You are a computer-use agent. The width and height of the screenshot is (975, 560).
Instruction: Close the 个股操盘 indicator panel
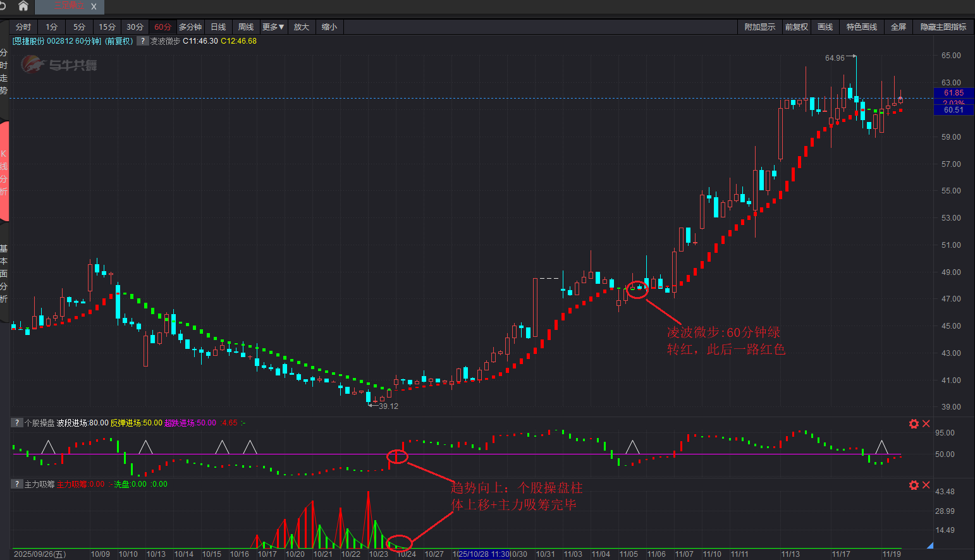[926, 423]
